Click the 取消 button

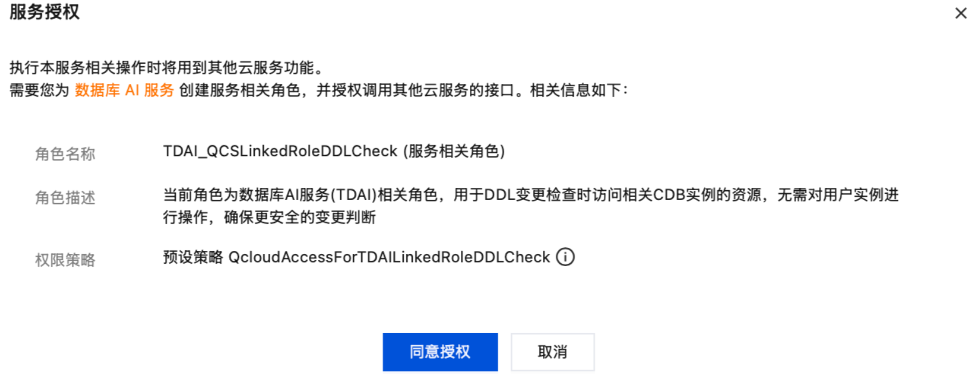coord(553,352)
